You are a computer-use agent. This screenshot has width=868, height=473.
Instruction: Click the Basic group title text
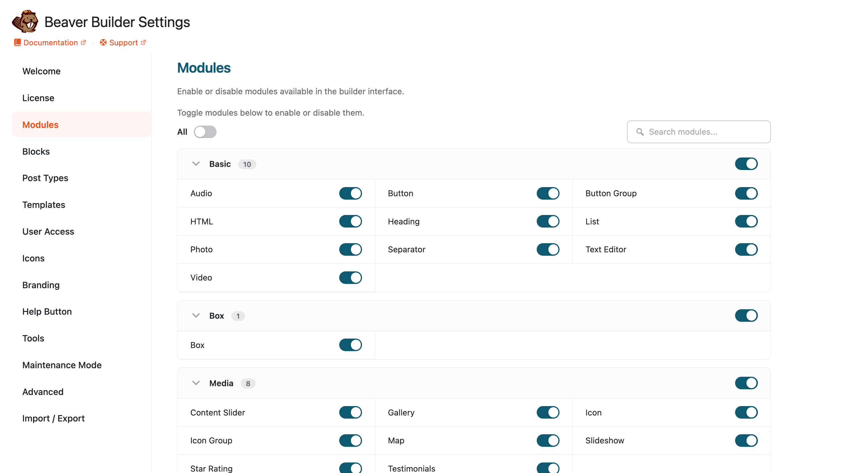click(220, 164)
